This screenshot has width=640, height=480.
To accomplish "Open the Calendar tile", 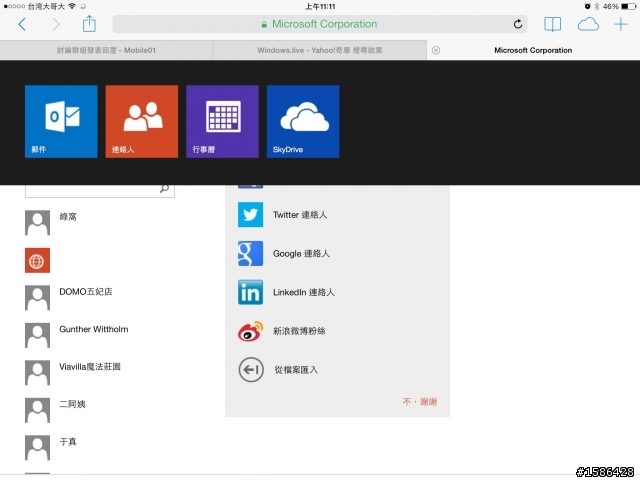I will point(222,121).
